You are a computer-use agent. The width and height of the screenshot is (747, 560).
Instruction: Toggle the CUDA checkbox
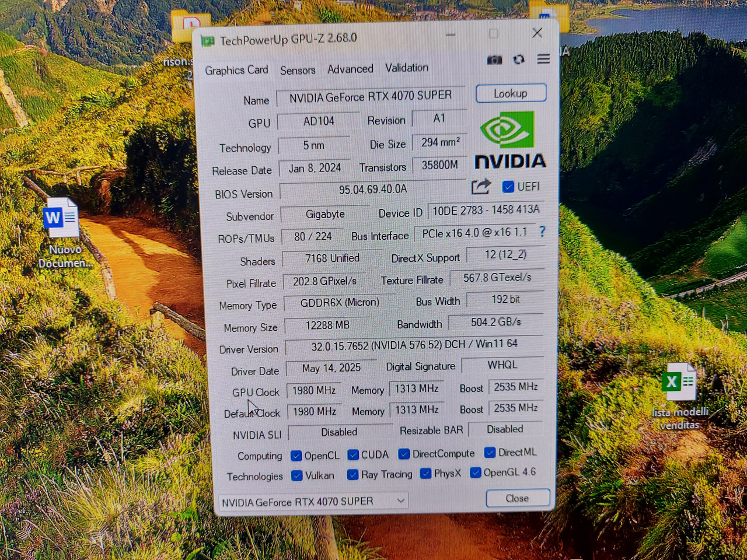[353, 454]
